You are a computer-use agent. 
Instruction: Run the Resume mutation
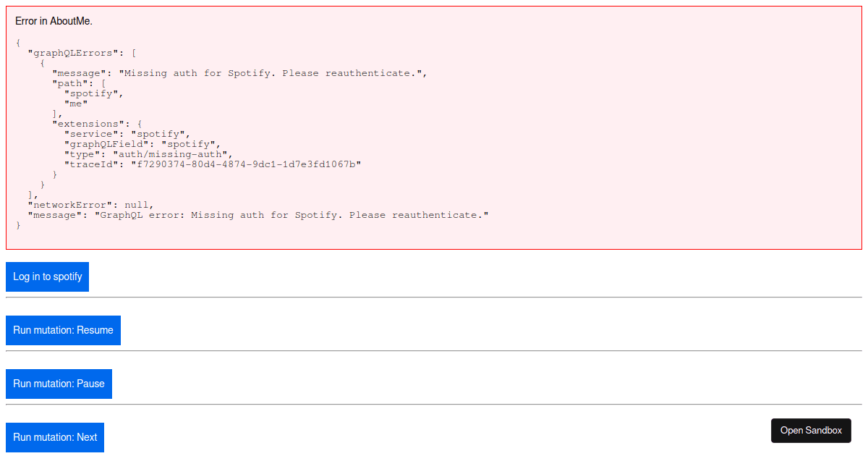[63, 330]
